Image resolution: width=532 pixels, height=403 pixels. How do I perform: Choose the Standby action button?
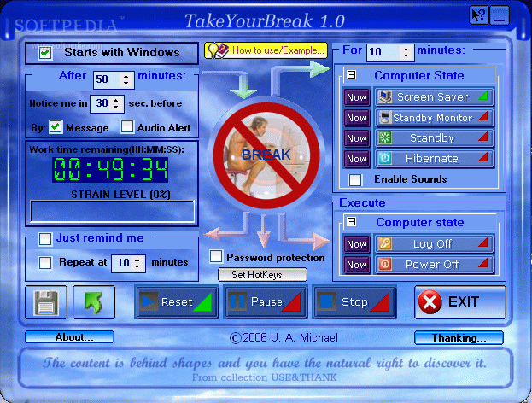click(x=435, y=138)
